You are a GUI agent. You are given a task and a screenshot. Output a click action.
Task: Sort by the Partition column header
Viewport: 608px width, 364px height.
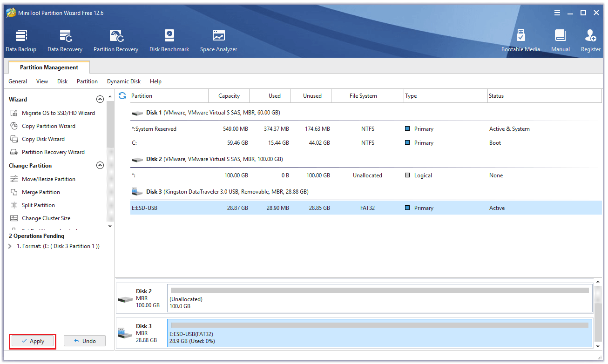168,96
